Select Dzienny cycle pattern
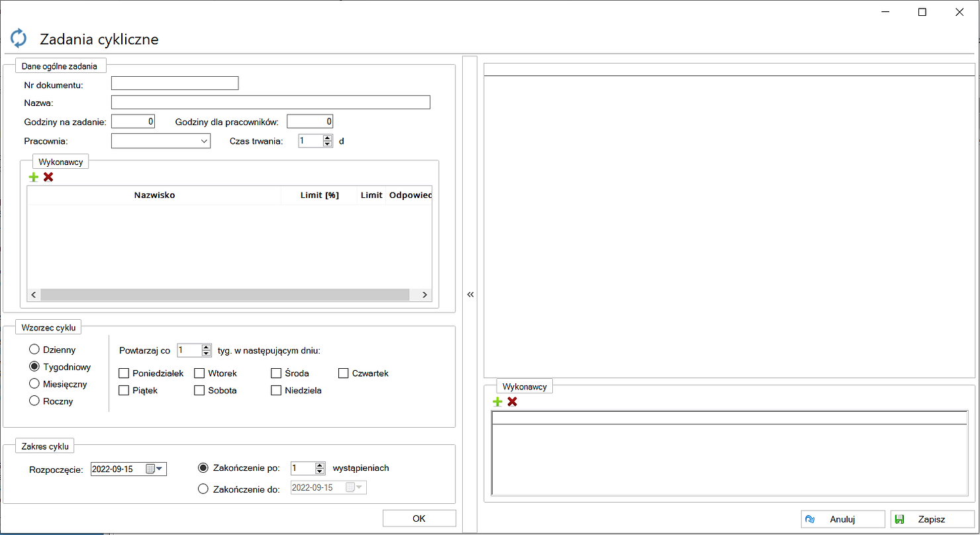 pyautogui.click(x=34, y=350)
